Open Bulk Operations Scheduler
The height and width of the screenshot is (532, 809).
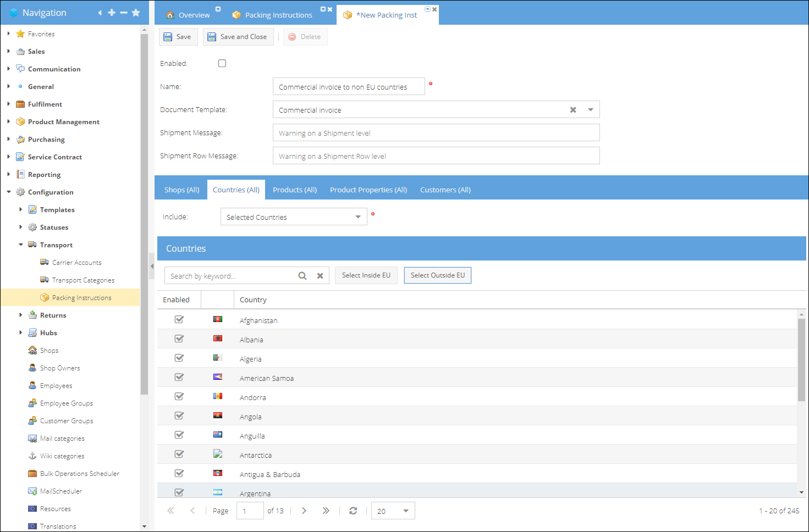click(x=74, y=474)
